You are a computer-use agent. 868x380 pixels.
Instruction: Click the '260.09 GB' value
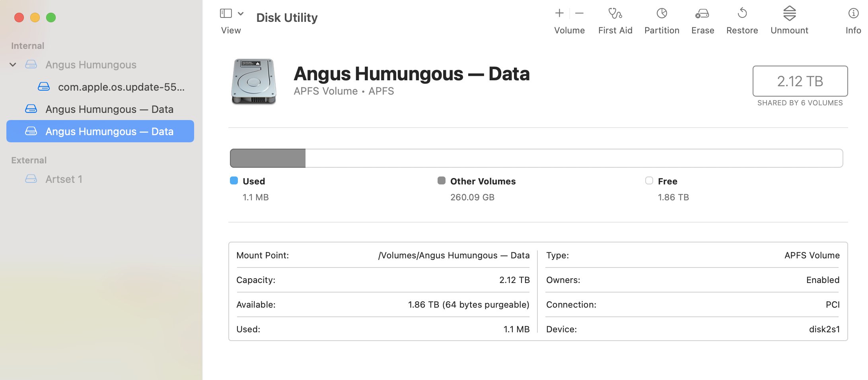(472, 197)
